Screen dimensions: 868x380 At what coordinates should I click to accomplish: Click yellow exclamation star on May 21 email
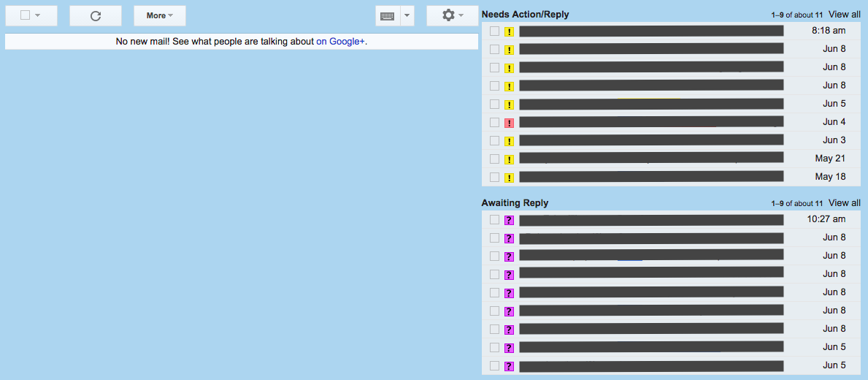(x=509, y=159)
